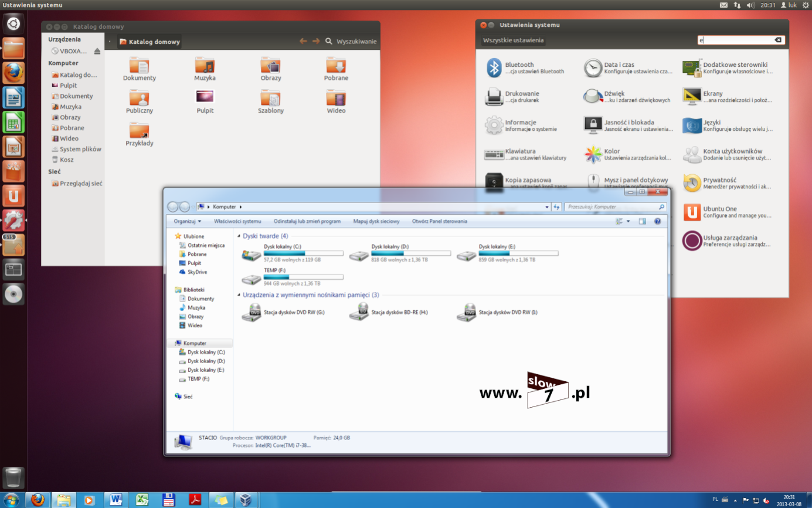Open the Przykłady folder
The image size is (812, 508).
pyautogui.click(x=140, y=130)
